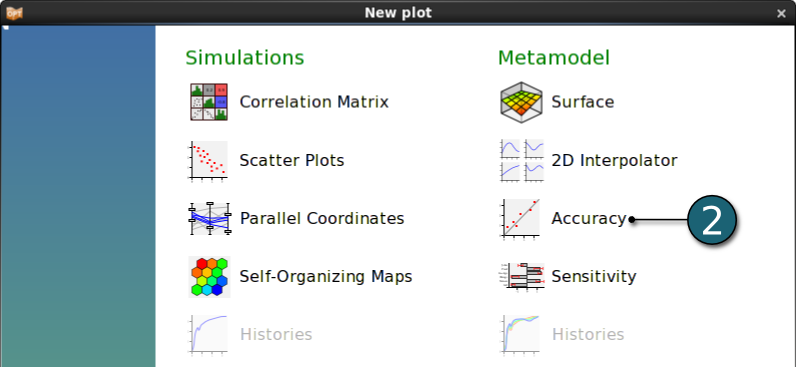Click the Simulations Histories icon
The height and width of the screenshot is (367, 796).
coord(209,335)
